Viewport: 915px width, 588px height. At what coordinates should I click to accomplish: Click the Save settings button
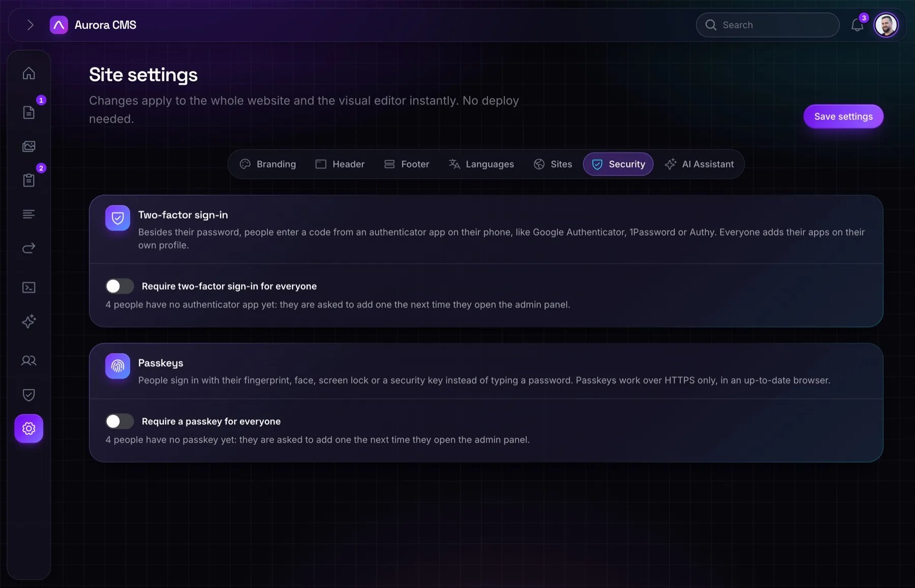pos(843,116)
